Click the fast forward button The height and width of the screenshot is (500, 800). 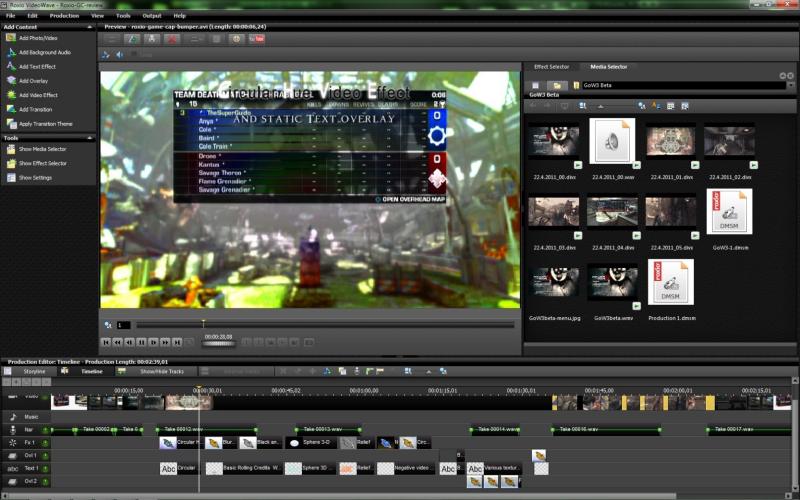click(x=165, y=342)
